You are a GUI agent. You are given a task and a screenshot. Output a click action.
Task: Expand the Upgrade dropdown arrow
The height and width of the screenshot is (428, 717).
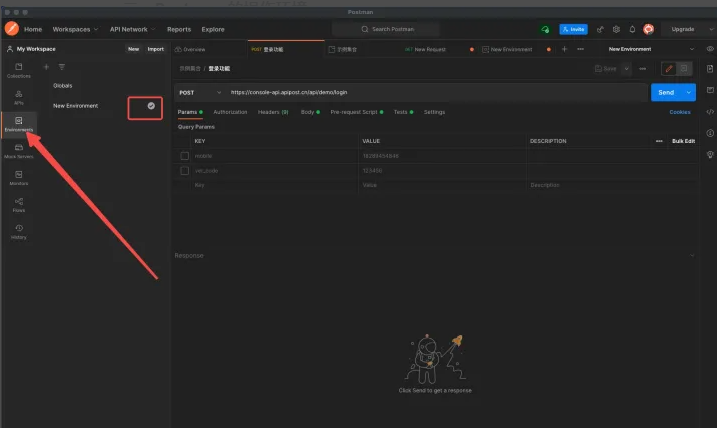711,29
